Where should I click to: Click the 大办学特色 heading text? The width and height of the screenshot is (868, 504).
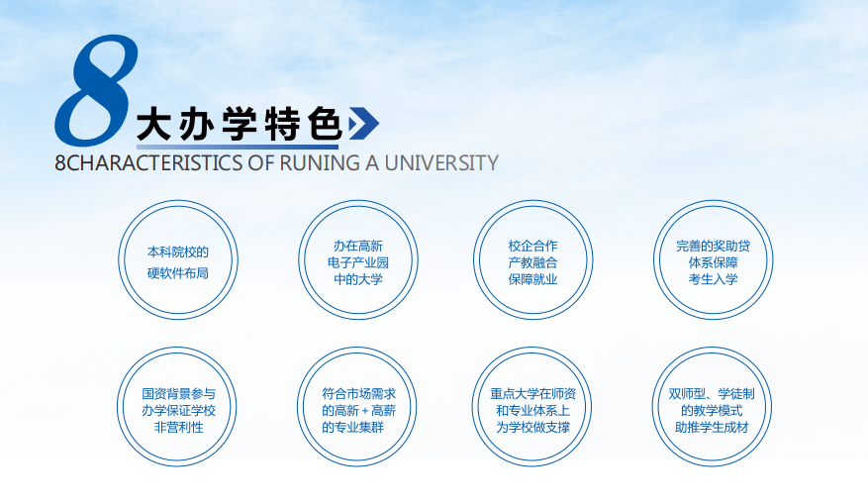pos(239,125)
